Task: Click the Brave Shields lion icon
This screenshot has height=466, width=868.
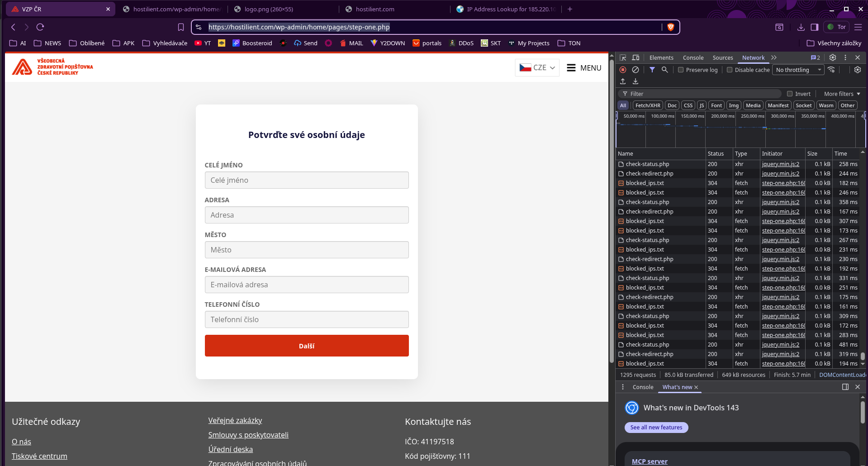Action: tap(671, 27)
